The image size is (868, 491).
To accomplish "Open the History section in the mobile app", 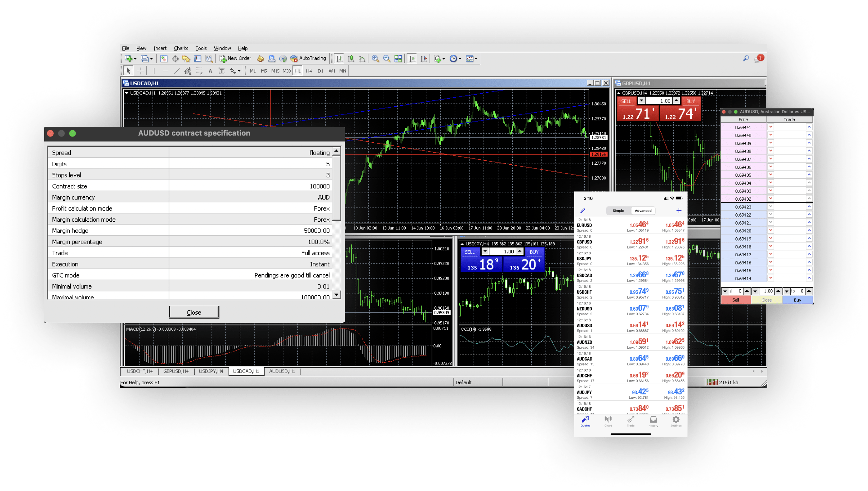I will [x=653, y=422].
